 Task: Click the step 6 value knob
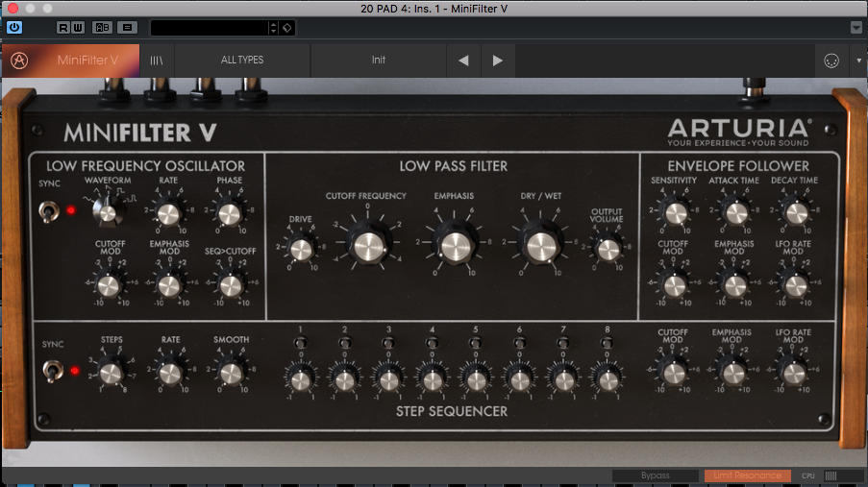pyautogui.click(x=520, y=380)
